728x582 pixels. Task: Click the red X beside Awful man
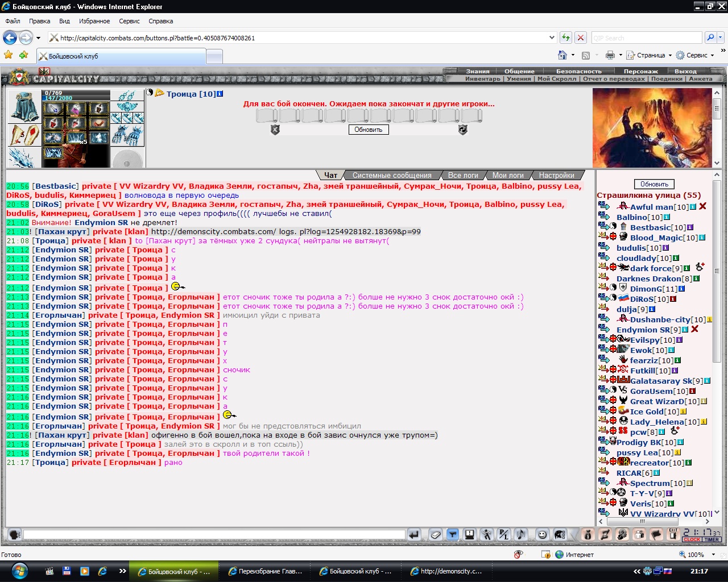pyautogui.click(x=702, y=206)
